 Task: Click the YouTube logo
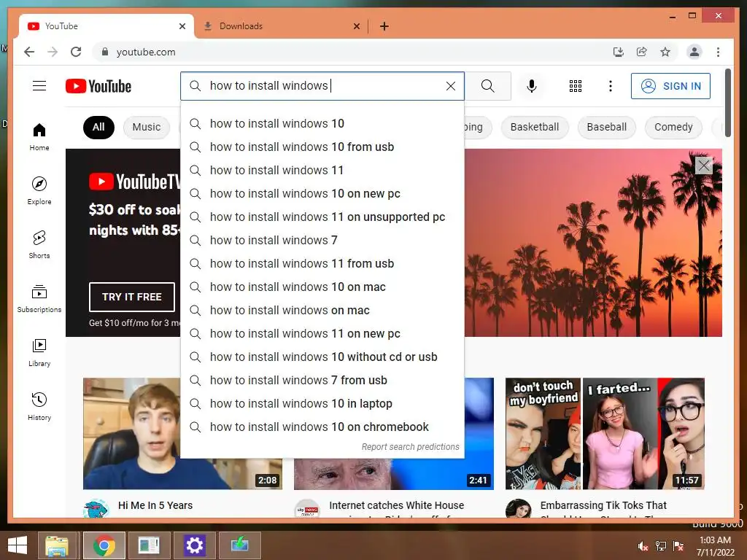(x=98, y=86)
